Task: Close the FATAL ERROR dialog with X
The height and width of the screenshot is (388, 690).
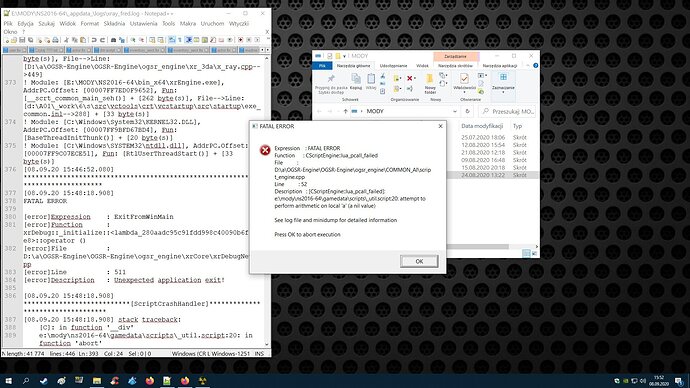Action: pos(440,126)
